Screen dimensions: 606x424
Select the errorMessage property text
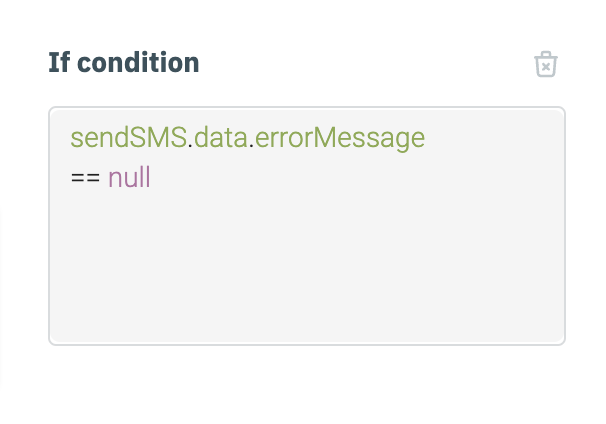[340, 138]
